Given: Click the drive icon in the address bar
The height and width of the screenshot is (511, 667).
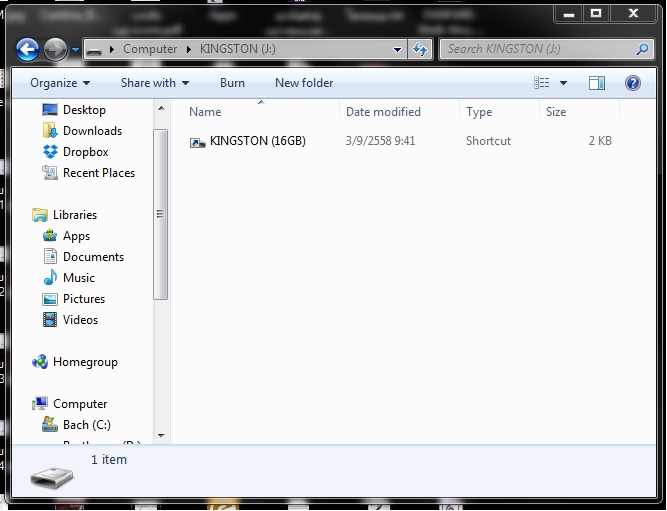Looking at the screenshot, I should 94,51.
